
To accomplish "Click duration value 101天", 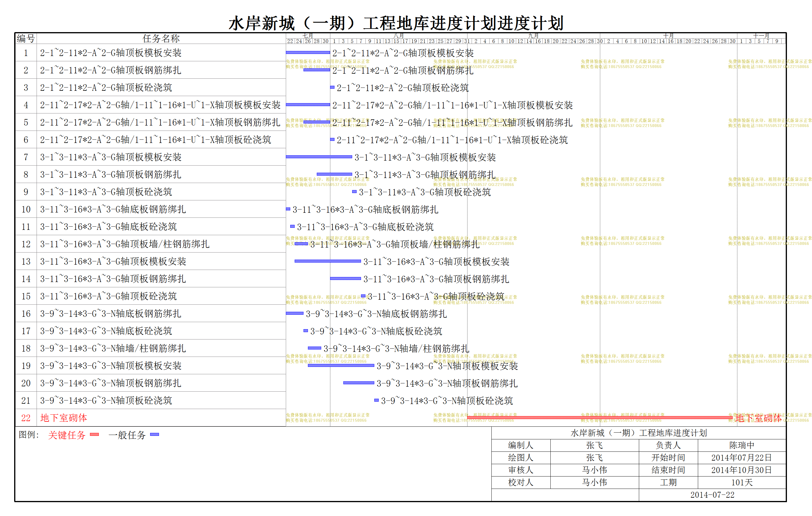I will click(742, 482).
